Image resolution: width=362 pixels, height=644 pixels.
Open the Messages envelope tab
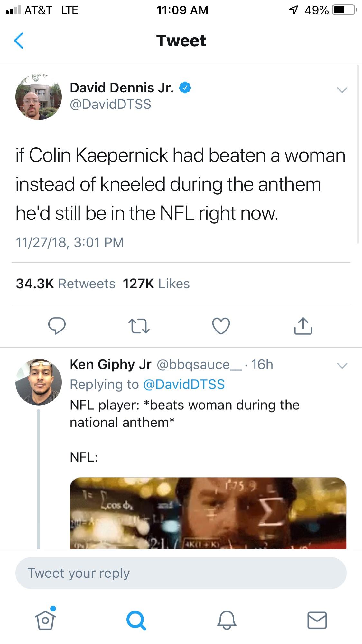pyautogui.click(x=317, y=620)
